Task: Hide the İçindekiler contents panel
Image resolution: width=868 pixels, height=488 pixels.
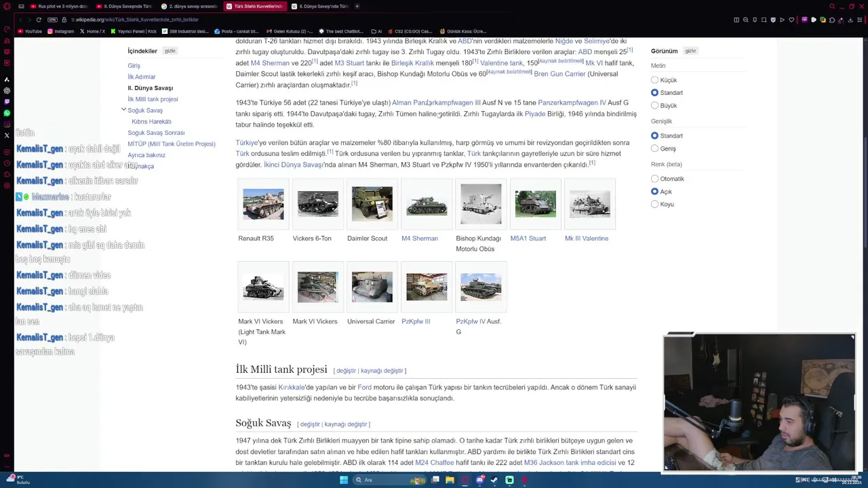Action: 170,51
